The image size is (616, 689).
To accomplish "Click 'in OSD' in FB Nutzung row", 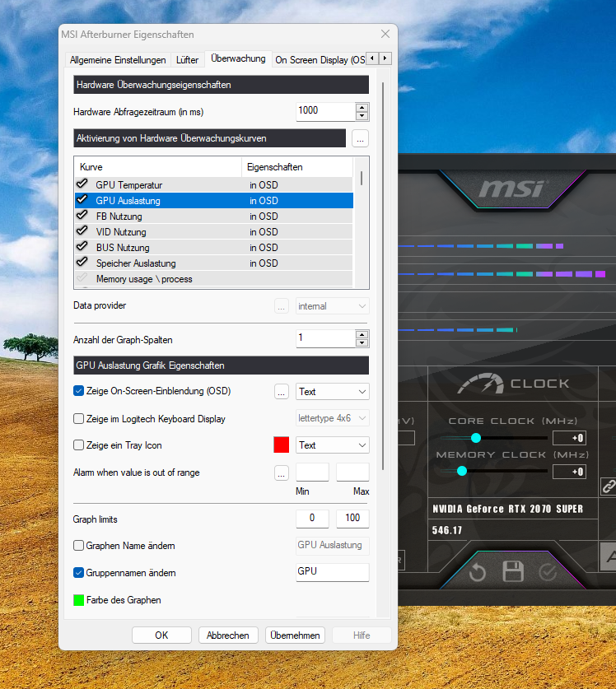I will [x=264, y=216].
